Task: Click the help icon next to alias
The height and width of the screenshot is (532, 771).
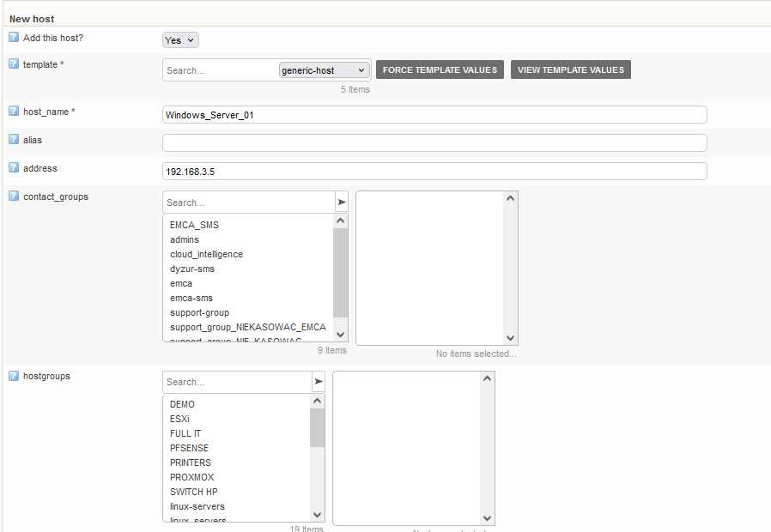Action: tap(14, 140)
